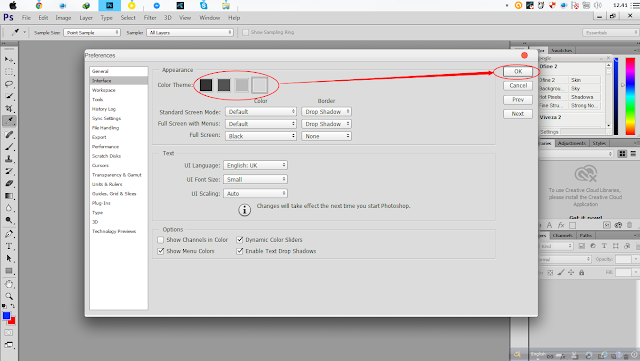
Task: Click the Next button
Action: point(518,114)
